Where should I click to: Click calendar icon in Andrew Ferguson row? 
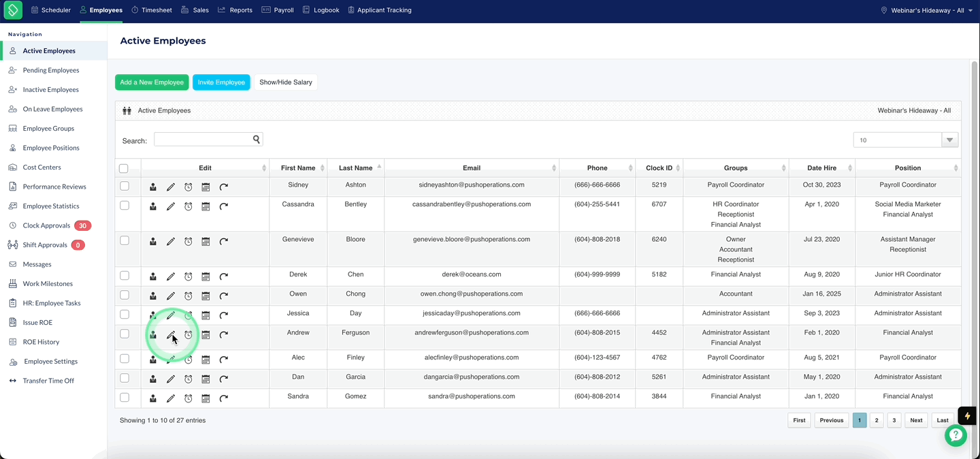click(x=206, y=334)
